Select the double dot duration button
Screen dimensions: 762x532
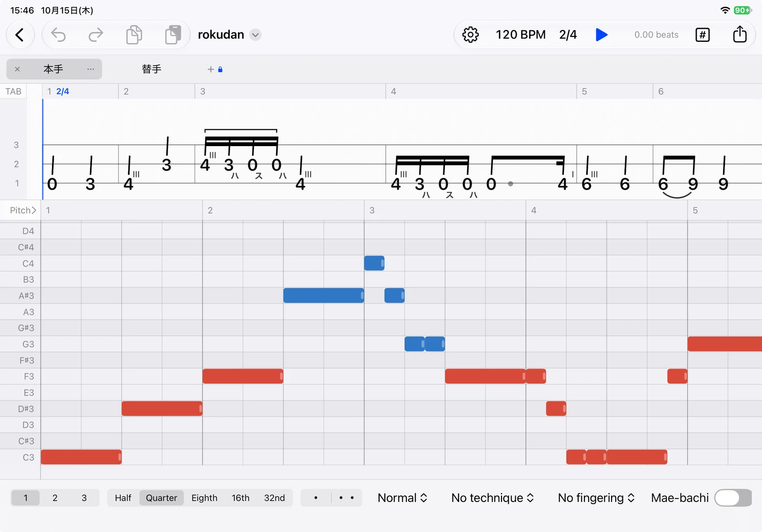(x=346, y=498)
